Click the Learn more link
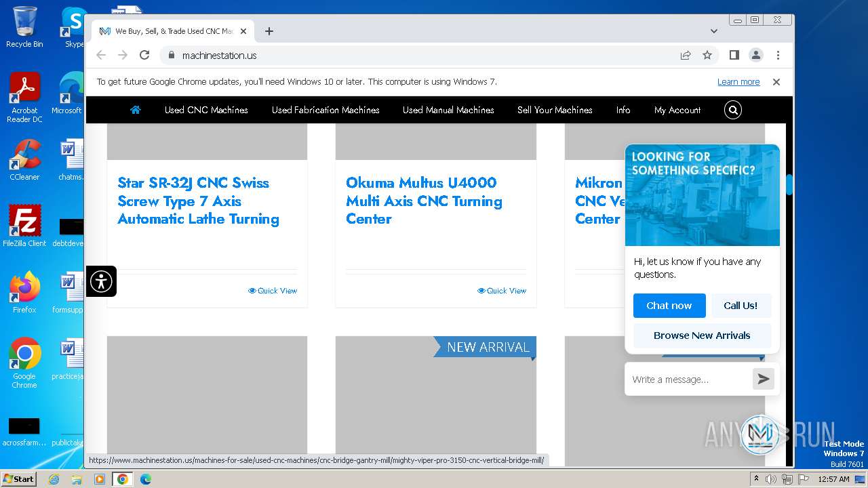 (x=738, y=82)
